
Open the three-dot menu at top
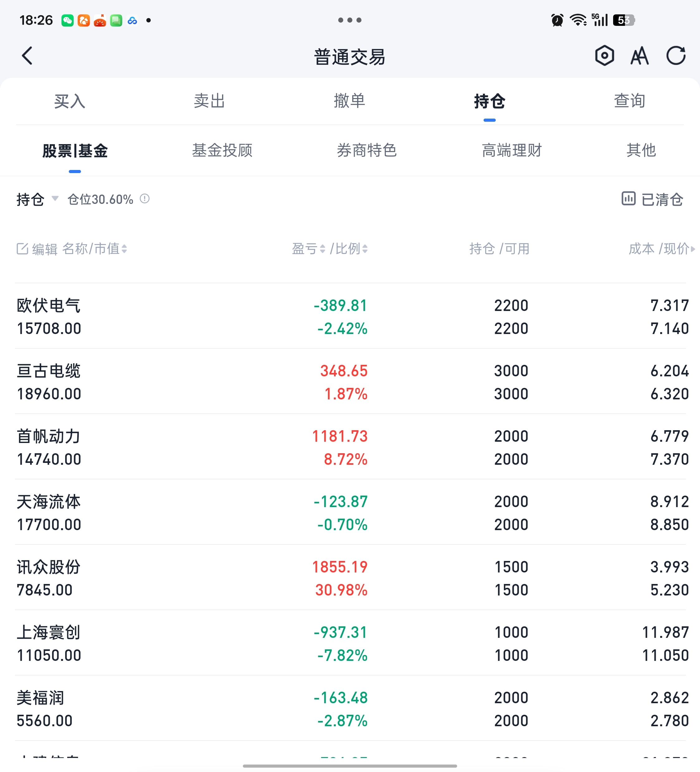349,20
